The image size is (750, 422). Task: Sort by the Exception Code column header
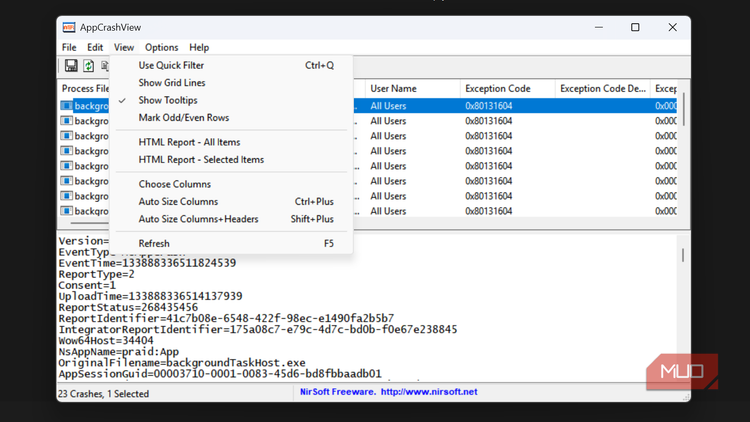pyautogui.click(x=507, y=89)
